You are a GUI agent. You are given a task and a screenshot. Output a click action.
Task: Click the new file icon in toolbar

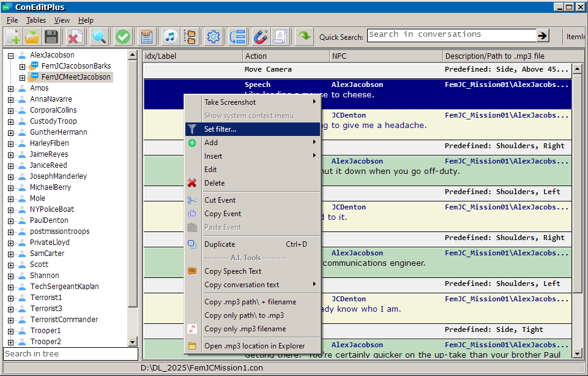pos(13,37)
